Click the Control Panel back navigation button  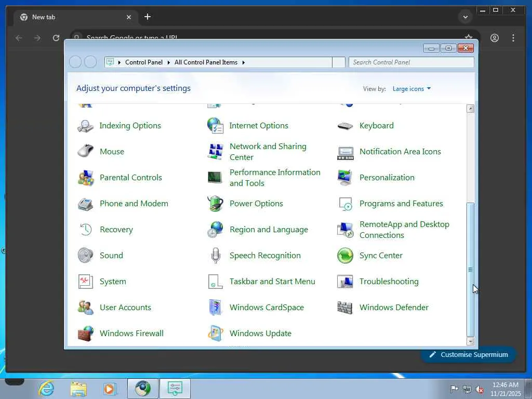(75, 62)
